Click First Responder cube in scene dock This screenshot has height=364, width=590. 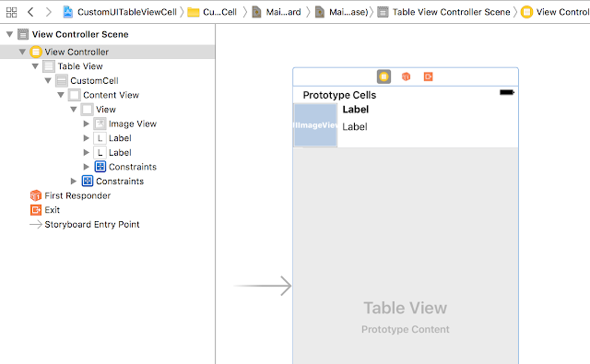(x=406, y=76)
